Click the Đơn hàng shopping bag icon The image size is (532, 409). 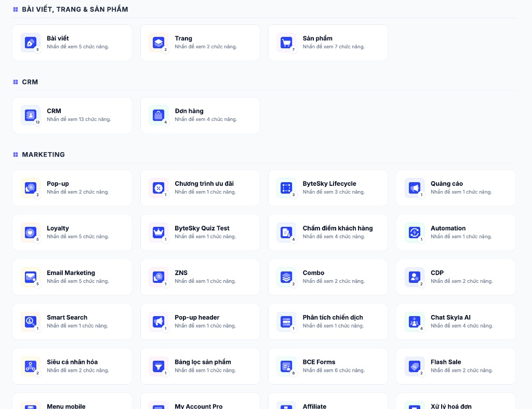point(158,115)
